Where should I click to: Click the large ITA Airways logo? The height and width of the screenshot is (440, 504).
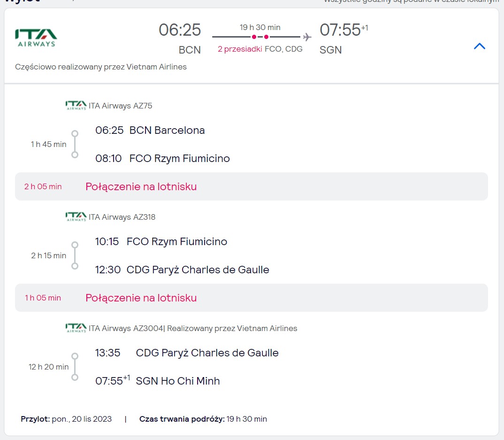pos(36,38)
